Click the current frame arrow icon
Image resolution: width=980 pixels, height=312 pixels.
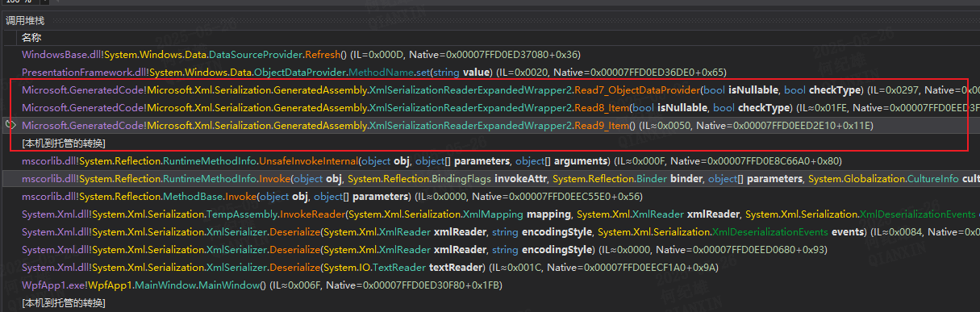point(11,125)
